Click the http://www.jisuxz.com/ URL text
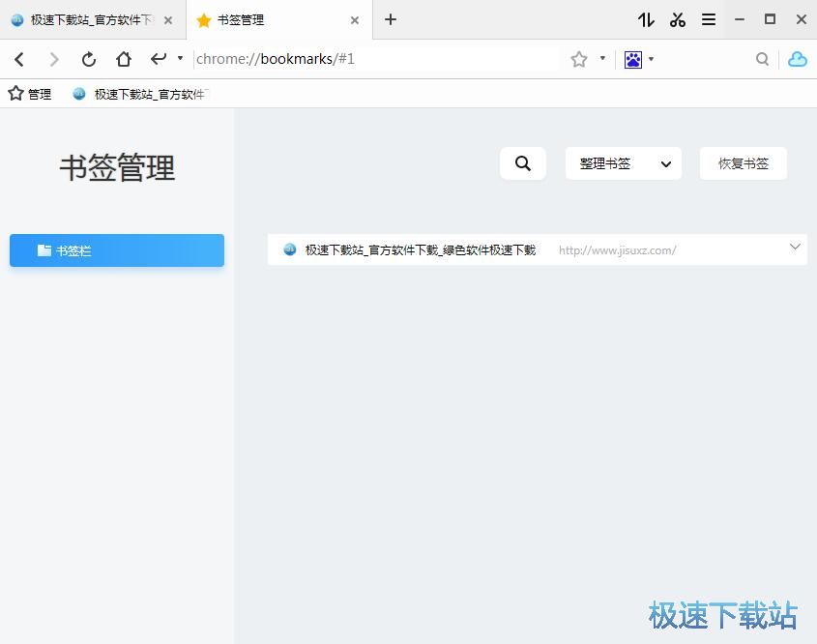This screenshot has width=817, height=644. click(618, 250)
